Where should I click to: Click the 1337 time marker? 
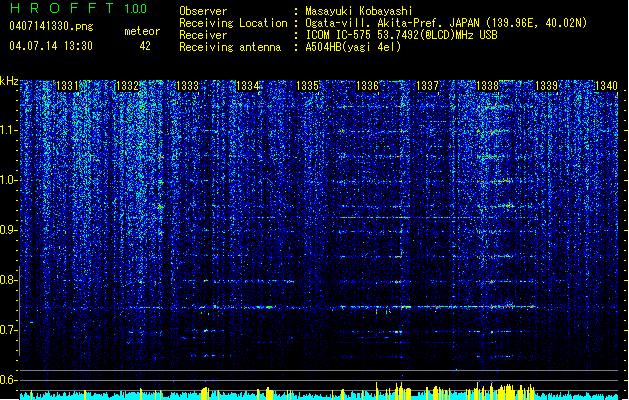click(427, 86)
